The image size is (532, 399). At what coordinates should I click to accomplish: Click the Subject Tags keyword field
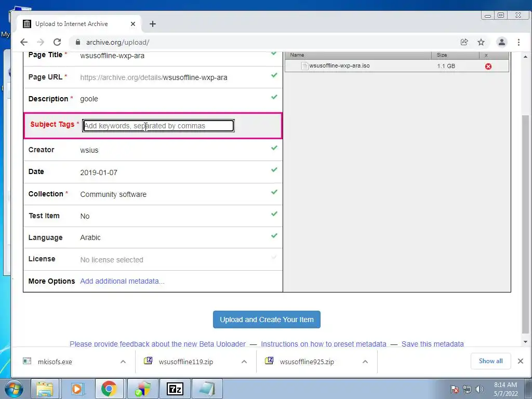click(x=158, y=126)
